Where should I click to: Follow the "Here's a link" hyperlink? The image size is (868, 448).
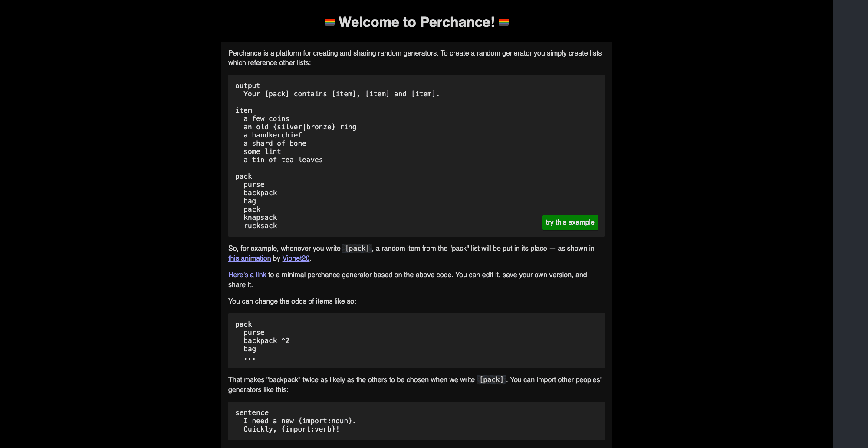247,275
